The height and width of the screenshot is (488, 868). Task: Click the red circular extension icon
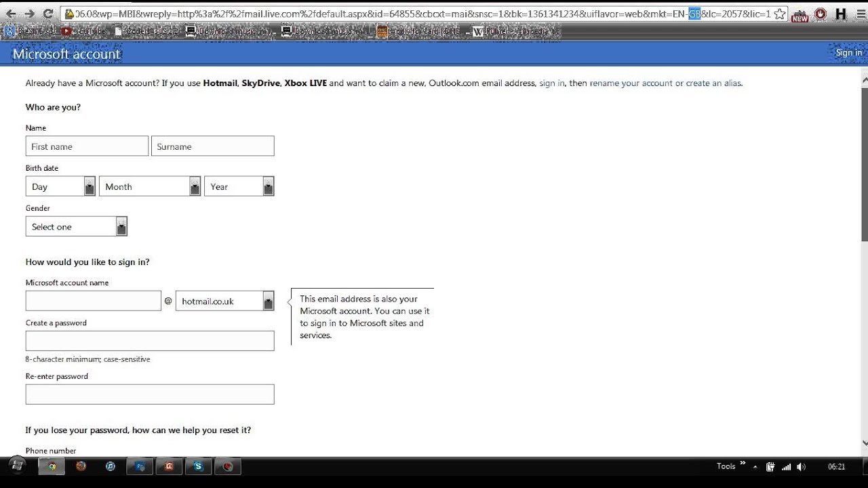tap(821, 14)
